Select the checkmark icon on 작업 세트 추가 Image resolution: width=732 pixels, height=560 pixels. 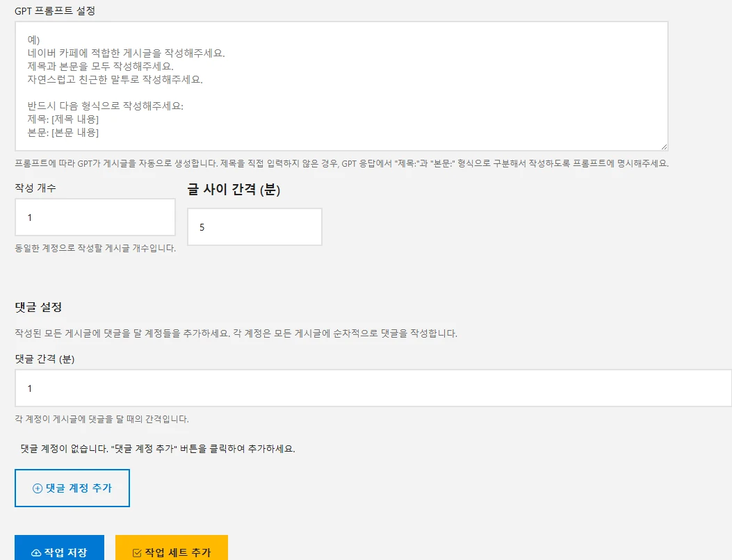(x=136, y=552)
